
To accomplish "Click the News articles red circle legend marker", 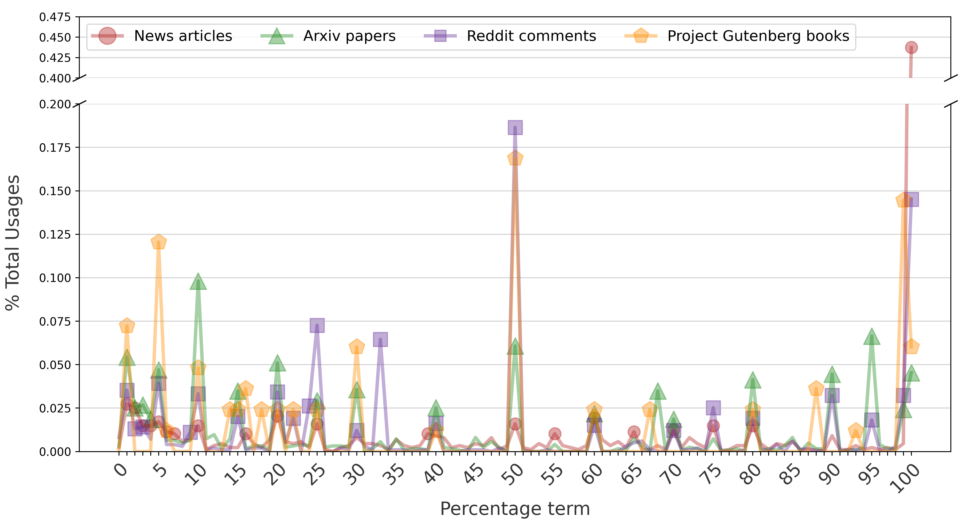I will pos(107,36).
